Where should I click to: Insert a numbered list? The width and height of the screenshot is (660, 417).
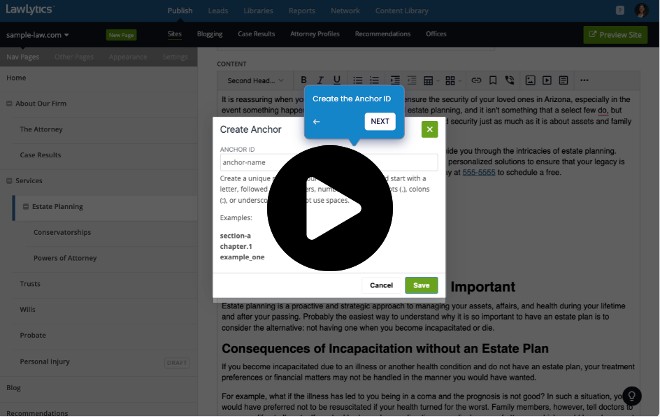374,80
